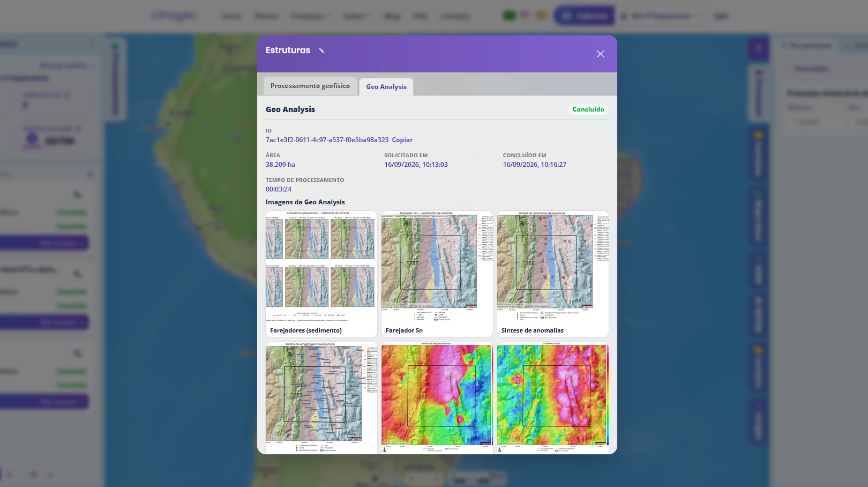Click the Concluído status badge
Image resolution: width=868 pixels, height=487 pixels.
588,109
